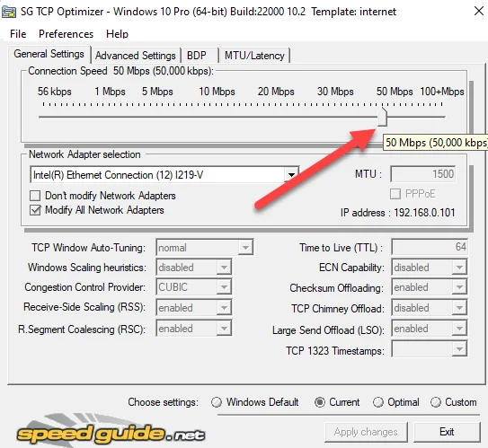Click the SG TCP Optimizer title bar icon
The width and height of the screenshot is (488, 448).
[x=9, y=12]
